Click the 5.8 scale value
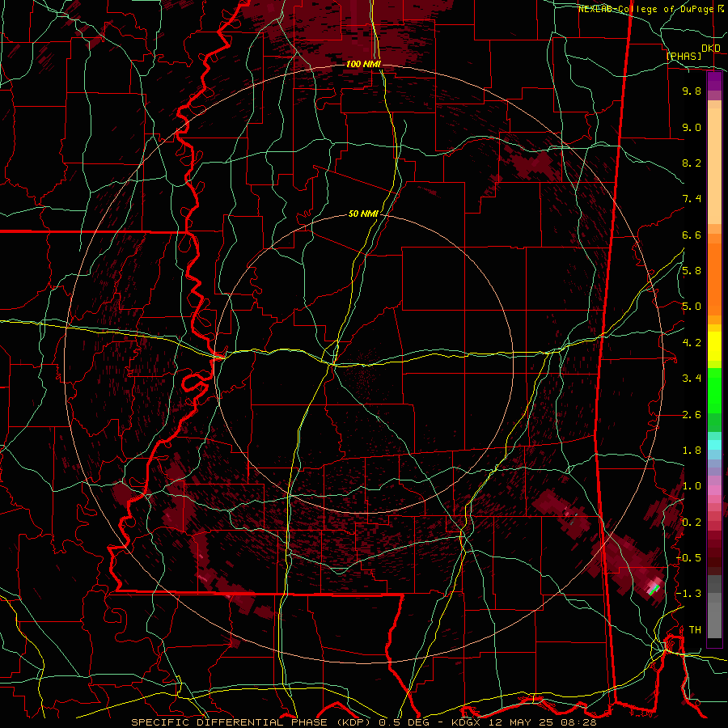728x728 pixels. tap(692, 271)
